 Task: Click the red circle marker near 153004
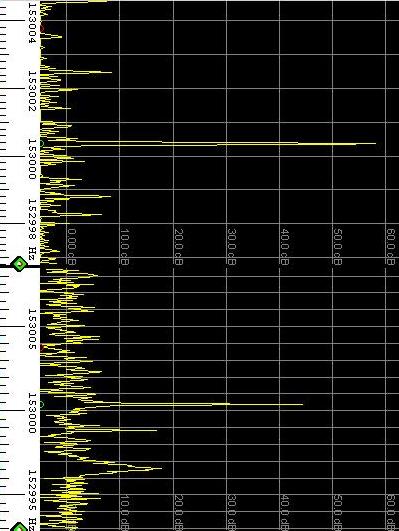(42, 29)
